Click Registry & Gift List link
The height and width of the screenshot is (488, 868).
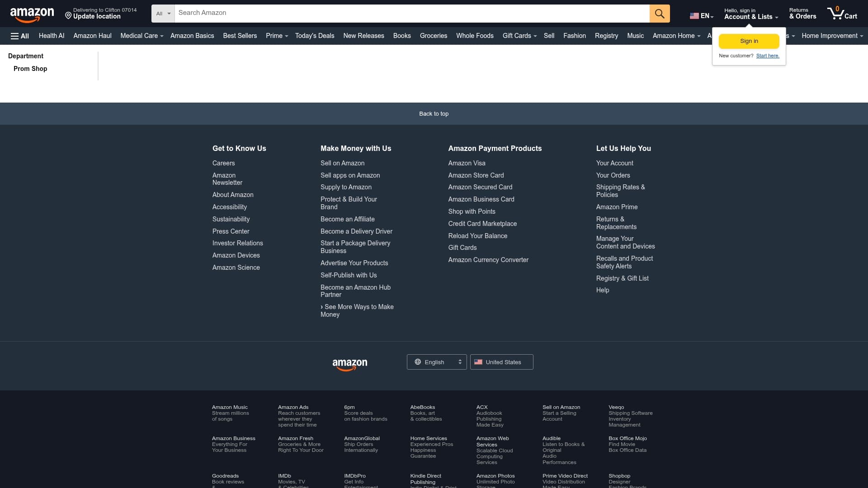tap(622, 278)
